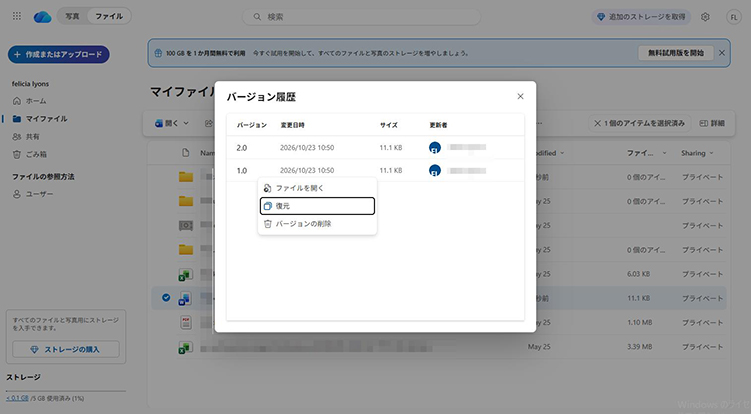Click avatar of version 2.0 editor
The width and height of the screenshot is (751, 414).
tap(434, 148)
